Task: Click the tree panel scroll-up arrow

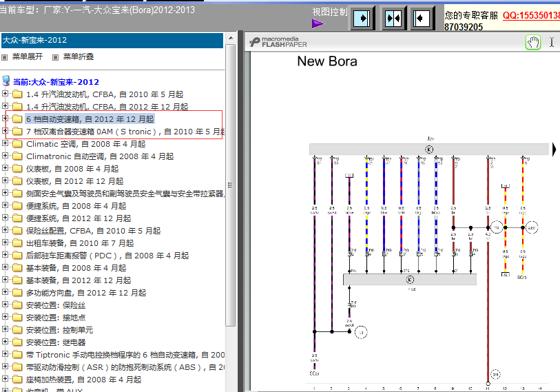Action: click(x=231, y=38)
